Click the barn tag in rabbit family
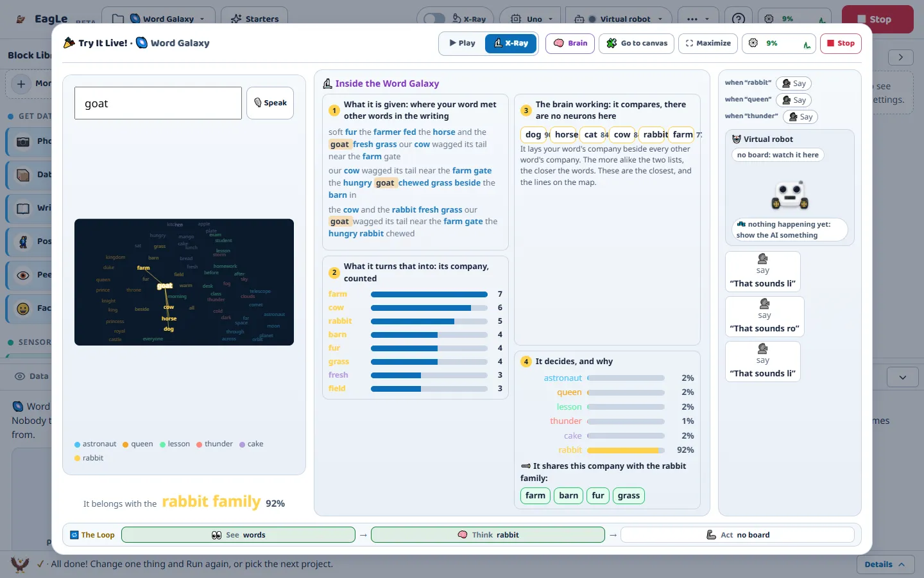924x578 pixels. (569, 496)
